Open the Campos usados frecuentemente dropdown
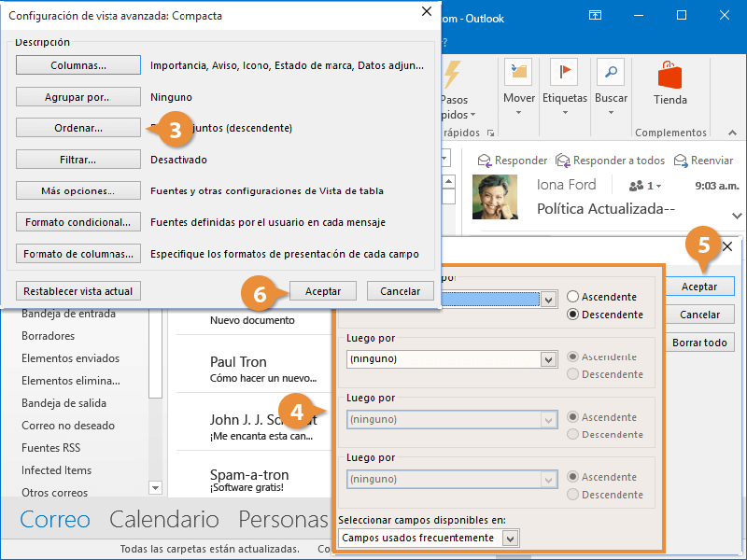The height and width of the screenshot is (560, 747). pyautogui.click(x=508, y=538)
